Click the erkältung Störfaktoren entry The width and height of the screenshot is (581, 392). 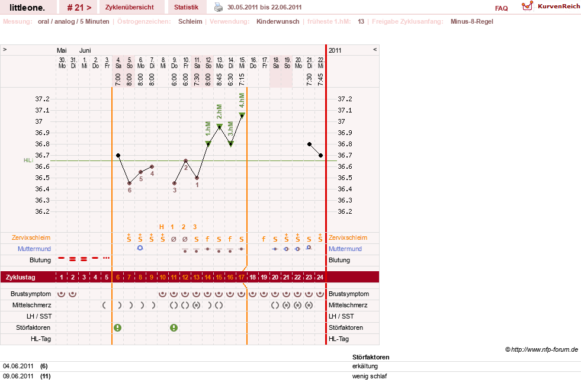tap(365, 366)
